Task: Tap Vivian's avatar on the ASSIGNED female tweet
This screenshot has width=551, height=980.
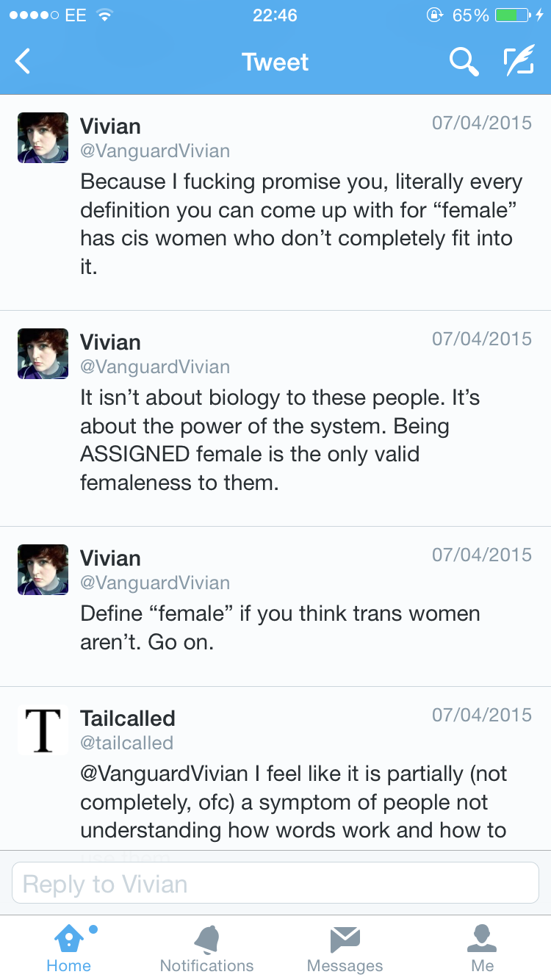Action: [x=43, y=353]
